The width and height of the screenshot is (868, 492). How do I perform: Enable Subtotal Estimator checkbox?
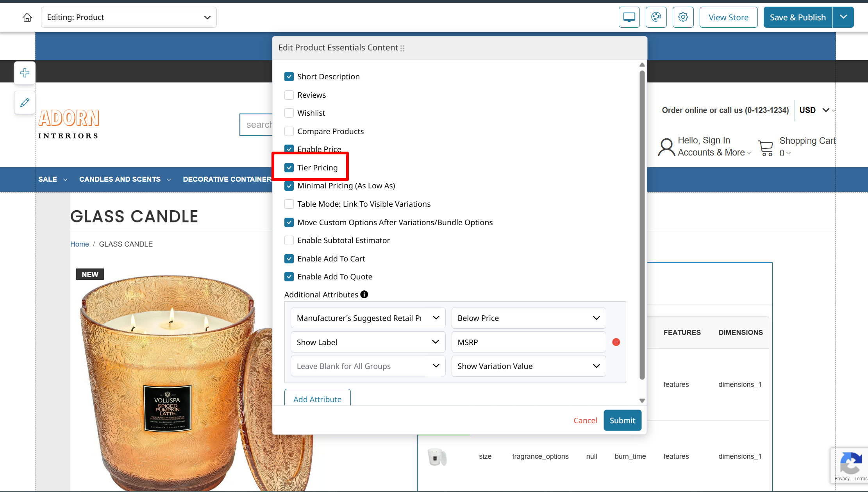(289, 240)
